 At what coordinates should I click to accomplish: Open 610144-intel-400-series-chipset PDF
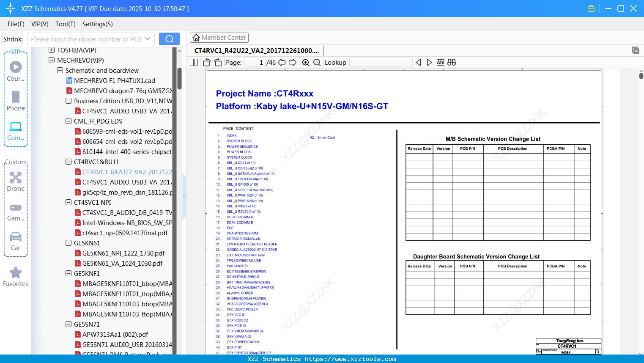pos(123,152)
